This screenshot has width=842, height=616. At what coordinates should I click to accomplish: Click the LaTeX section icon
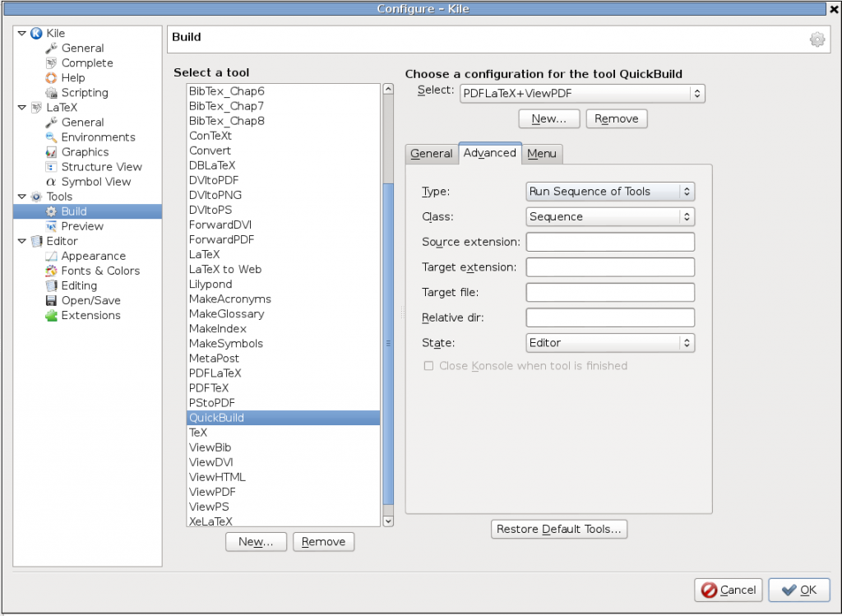(x=36, y=108)
